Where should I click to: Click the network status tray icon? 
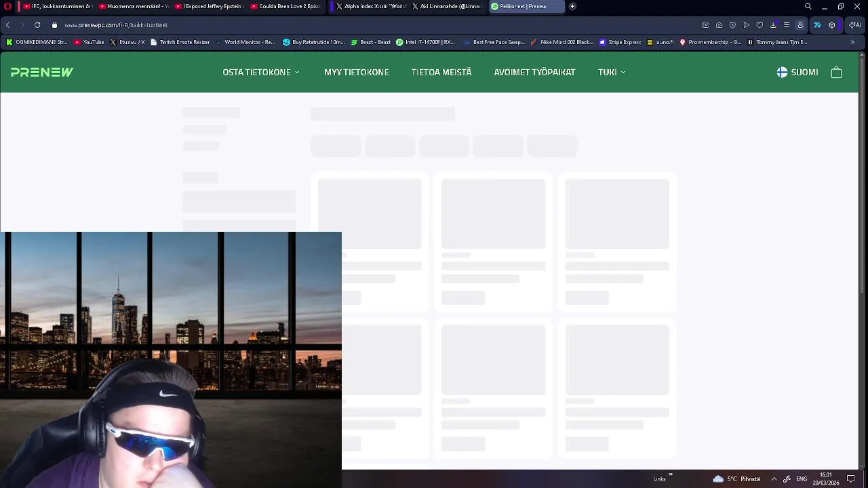click(x=787, y=479)
